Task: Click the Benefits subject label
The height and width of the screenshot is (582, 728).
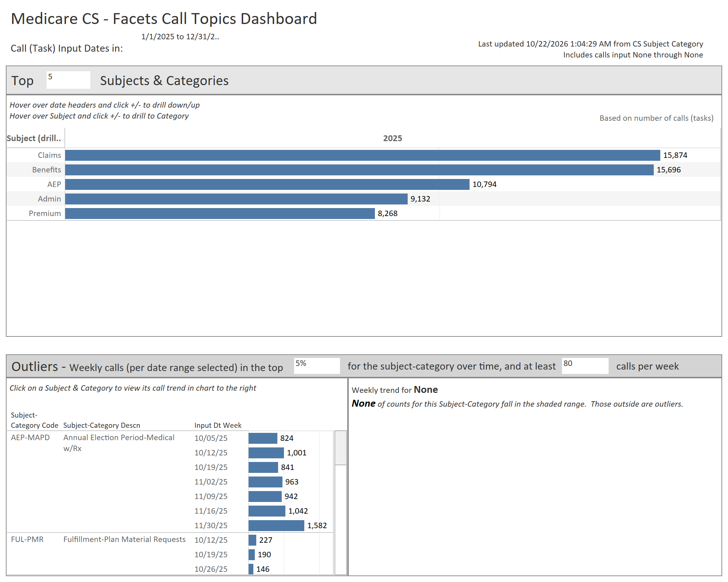Action: point(47,170)
